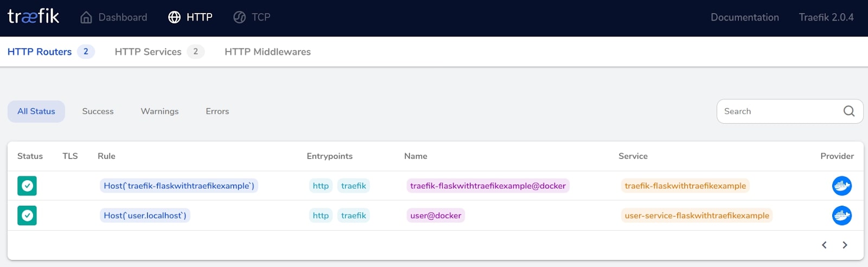
Task: Click the search magnifier icon
Action: coord(849,111)
